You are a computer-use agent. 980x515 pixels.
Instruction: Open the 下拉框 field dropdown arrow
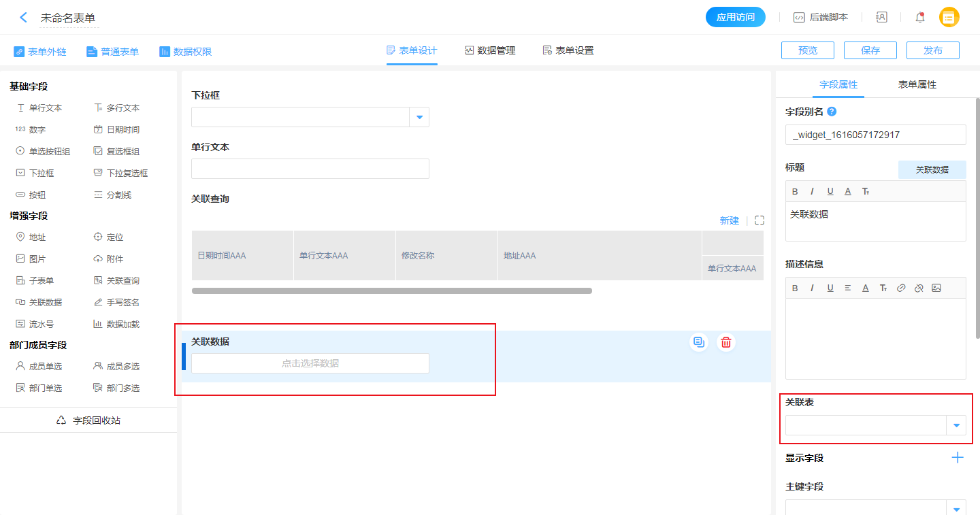point(419,117)
